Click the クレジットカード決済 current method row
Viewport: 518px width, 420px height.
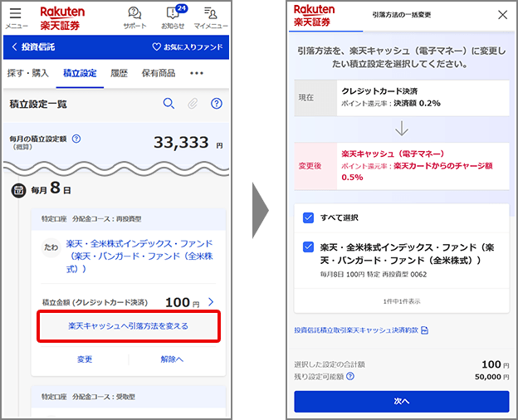(x=402, y=98)
